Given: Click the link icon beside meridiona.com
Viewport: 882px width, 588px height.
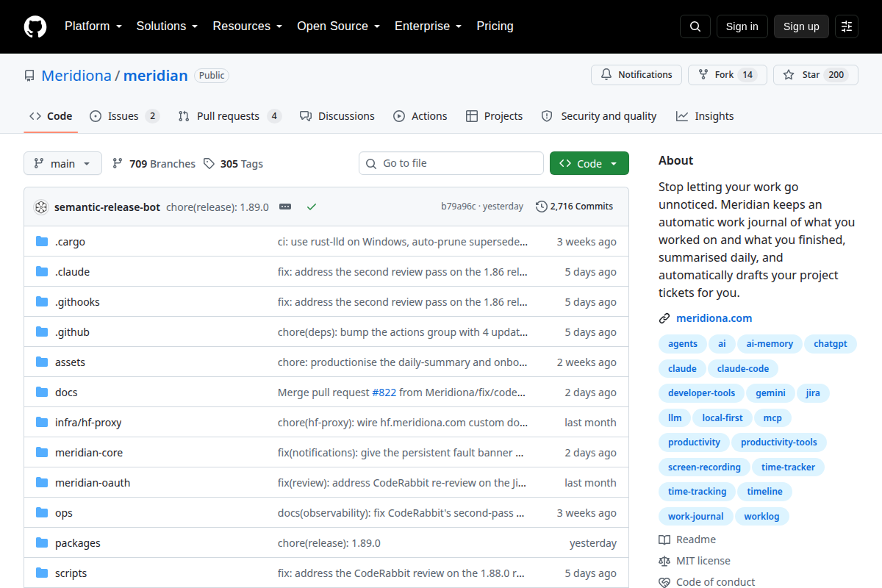Looking at the screenshot, I should point(664,318).
